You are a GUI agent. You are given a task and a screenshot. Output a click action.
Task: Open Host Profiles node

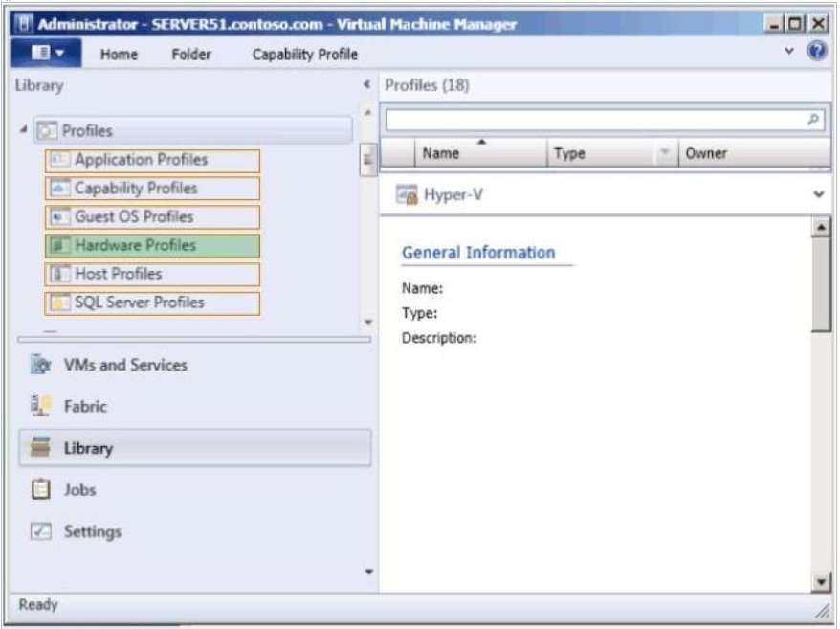[x=152, y=274]
